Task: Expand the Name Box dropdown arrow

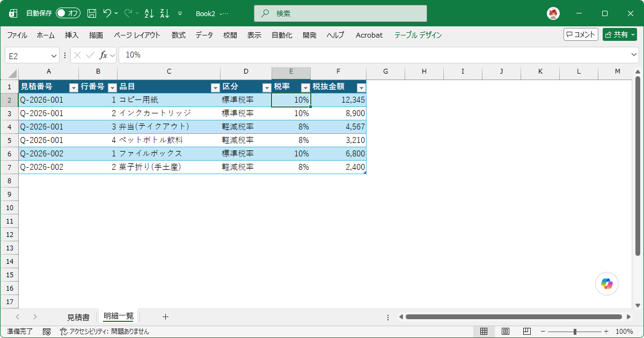Action: click(x=54, y=55)
